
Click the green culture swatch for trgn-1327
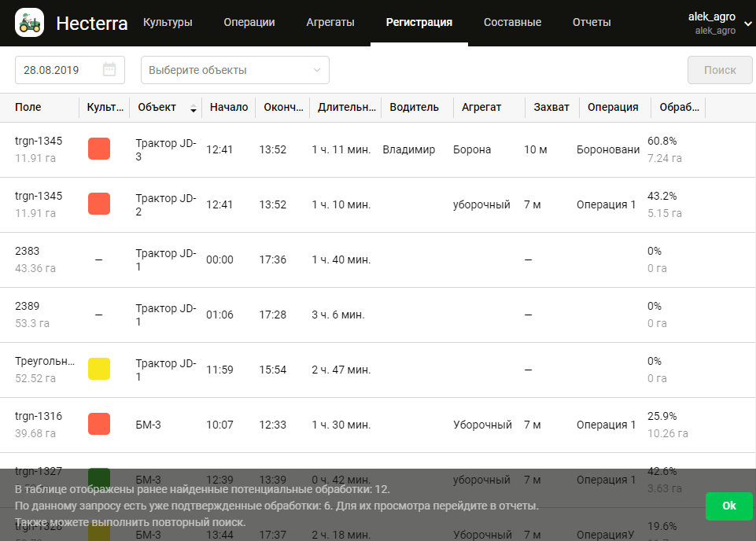98,478
